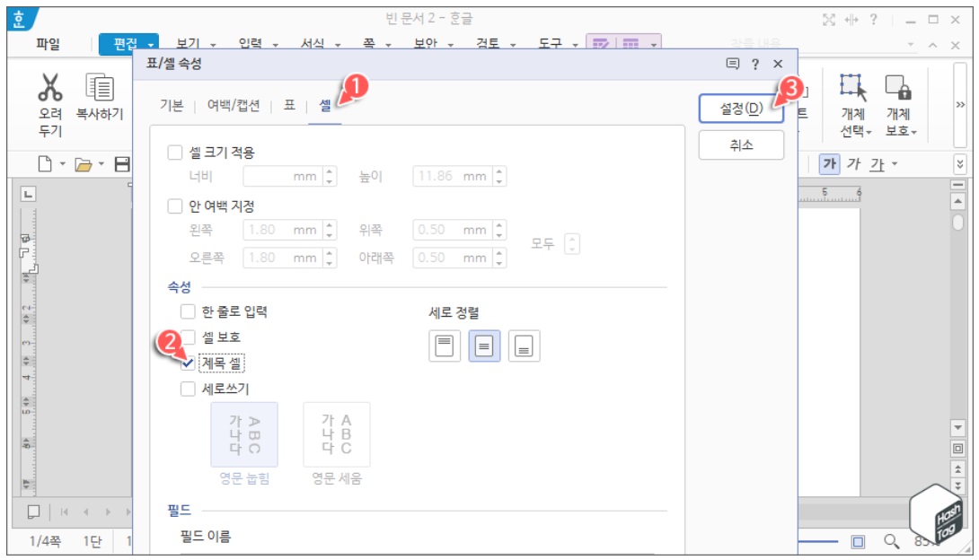Click the Object Protect (개체 보호) icon
Viewport: 979px width, 560px height.
click(x=898, y=87)
